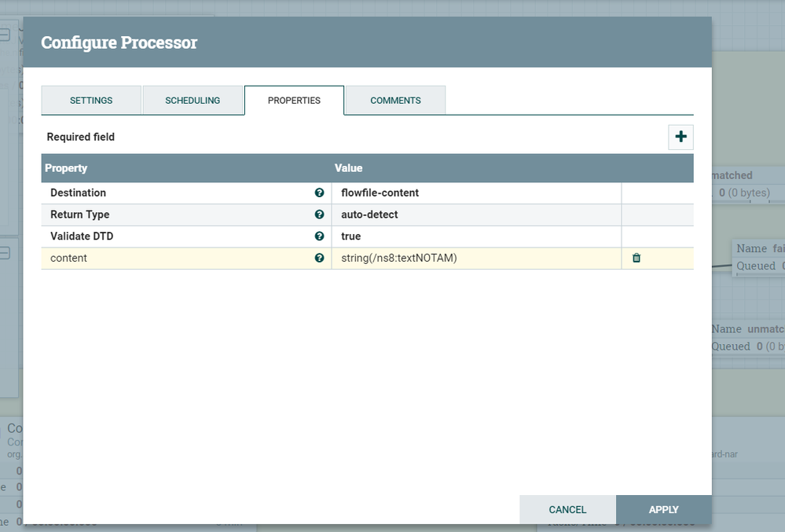Image resolution: width=785 pixels, height=532 pixels.
Task: Open the Comments tab
Action: pyautogui.click(x=395, y=100)
